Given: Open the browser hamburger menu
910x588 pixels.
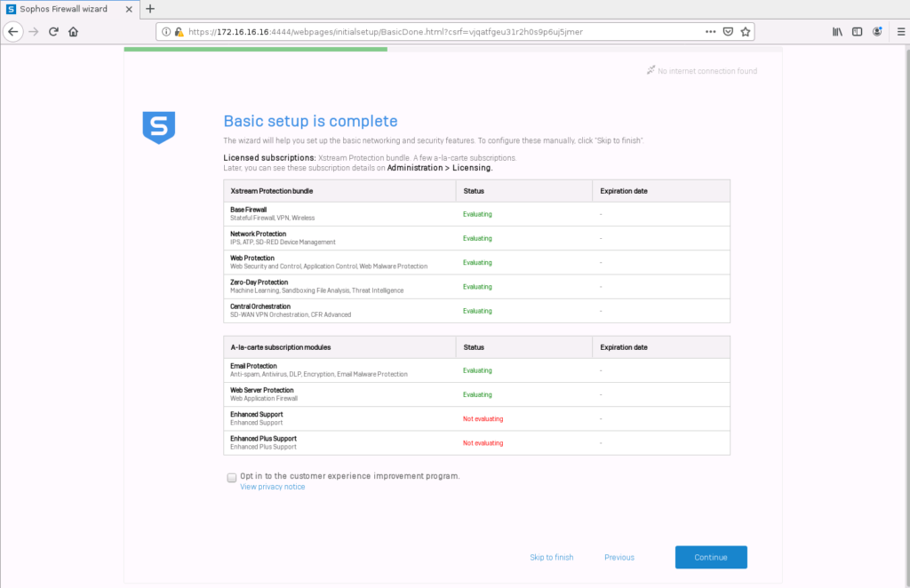Looking at the screenshot, I should [901, 32].
